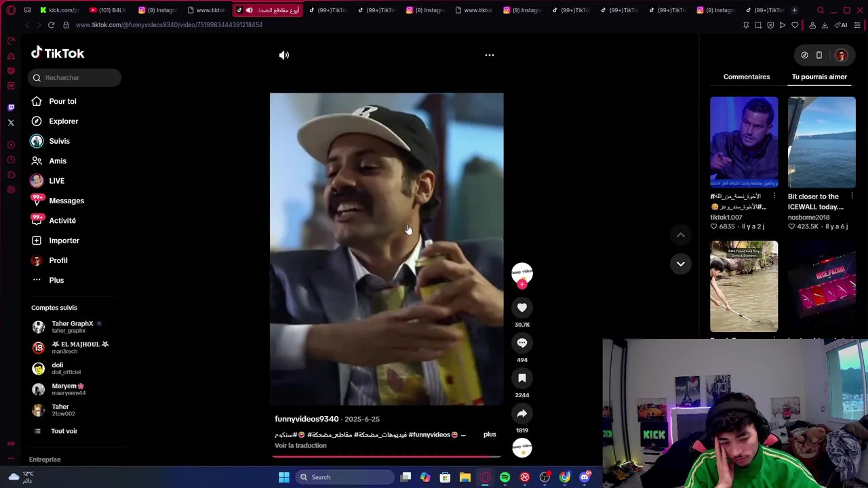Open funnyvideos9340 profile from caption
The height and width of the screenshot is (488, 868).
coord(307,419)
